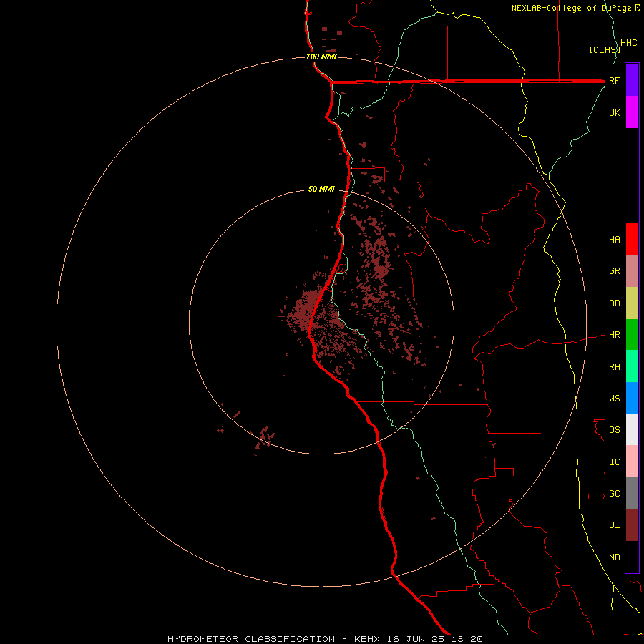The image size is (644, 644).
Task: Click the RA mint-green legend swatch
Action: [632, 366]
